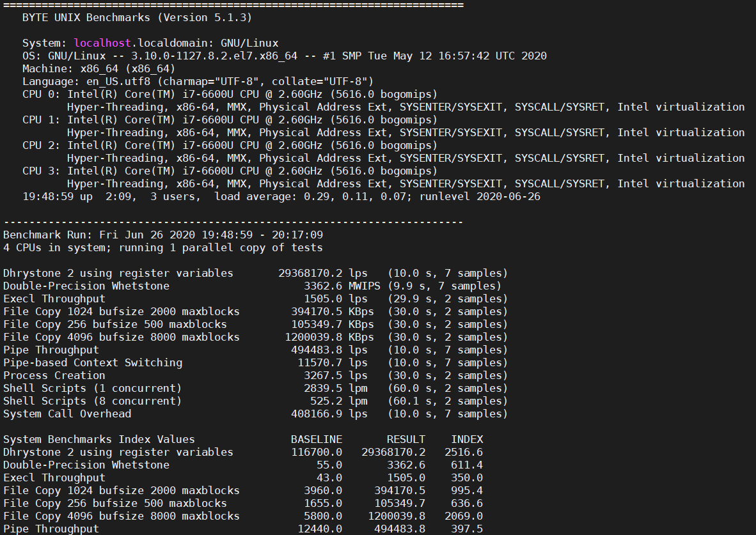Click the Benchmark Run date range line
Screen dimensions: 756x535
click(160, 235)
